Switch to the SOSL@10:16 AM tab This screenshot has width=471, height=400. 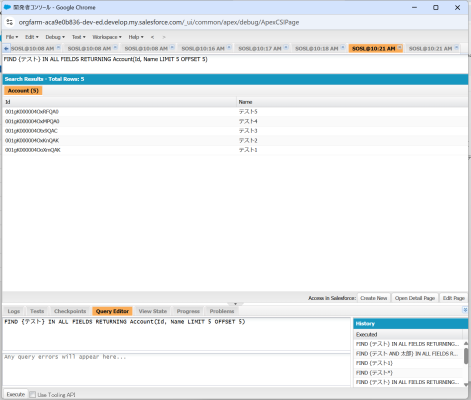point(203,49)
